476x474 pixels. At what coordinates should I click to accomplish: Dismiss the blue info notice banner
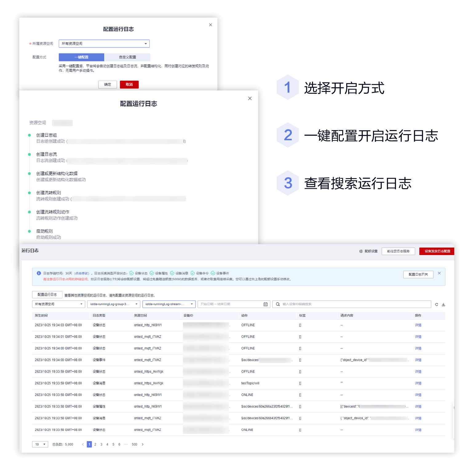pos(439,273)
